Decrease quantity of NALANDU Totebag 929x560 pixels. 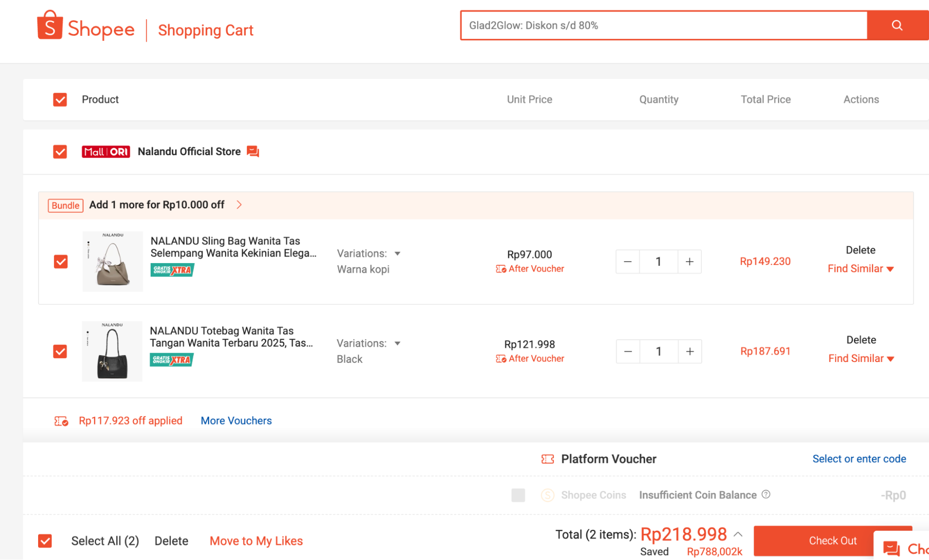[x=628, y=351]
